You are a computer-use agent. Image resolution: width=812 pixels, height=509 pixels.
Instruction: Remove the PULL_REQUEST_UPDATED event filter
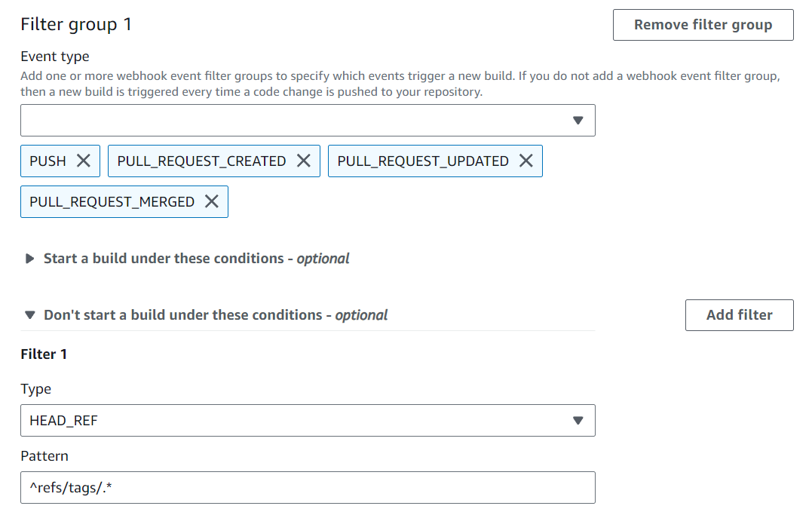click(526, 161)
